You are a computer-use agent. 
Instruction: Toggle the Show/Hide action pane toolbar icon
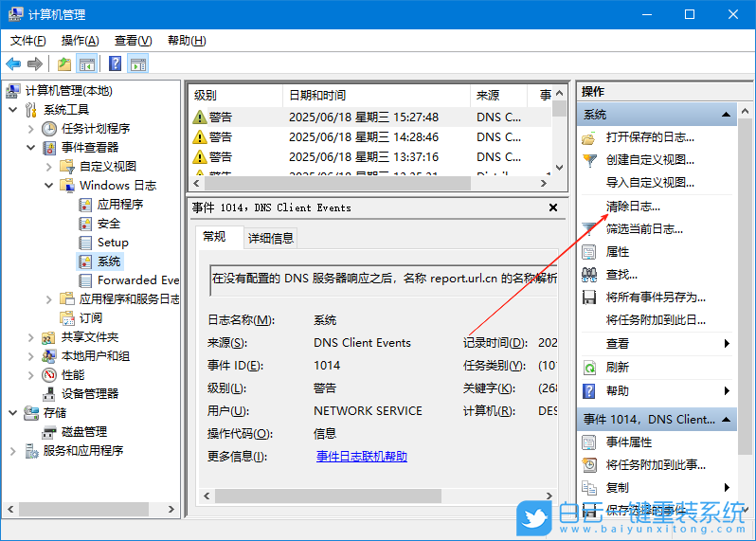[138, 63]
